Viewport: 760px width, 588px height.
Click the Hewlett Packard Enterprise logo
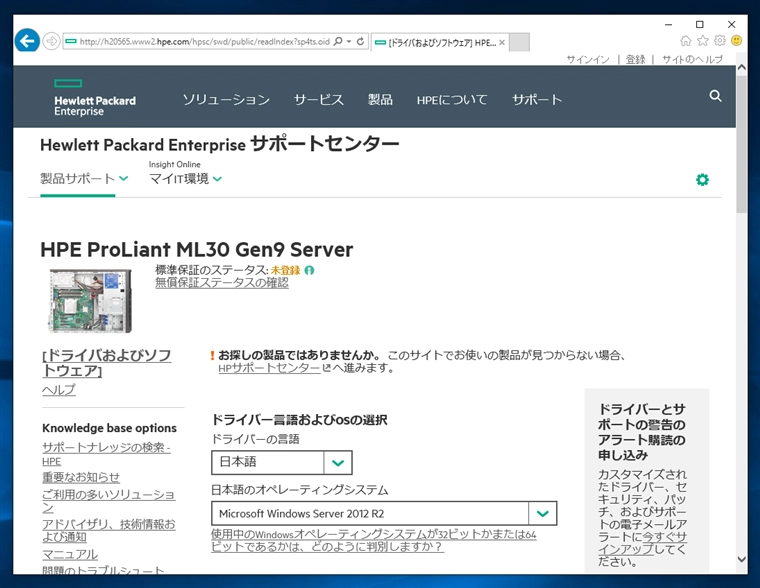(95, 98)
